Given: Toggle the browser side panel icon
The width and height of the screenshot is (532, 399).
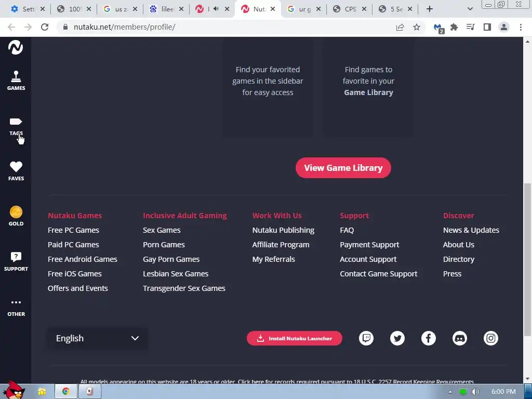Looking at the screenshot, I should click(x=487, y=27).
